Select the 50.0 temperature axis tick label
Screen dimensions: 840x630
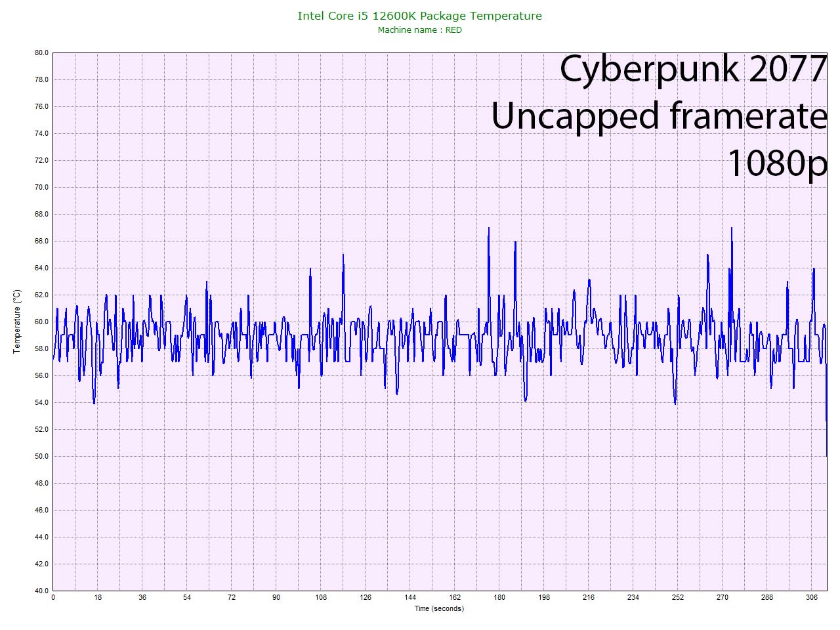(x=41, y=456)
